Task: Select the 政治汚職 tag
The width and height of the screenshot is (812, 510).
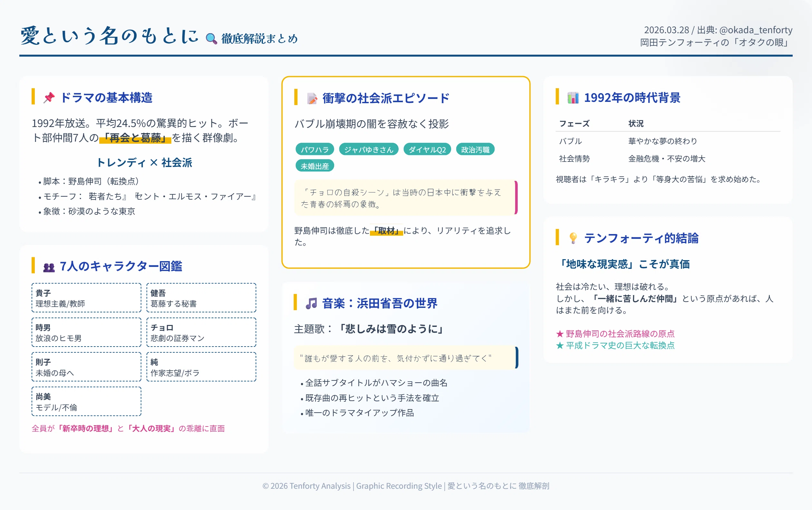Action: pos(475,150)
